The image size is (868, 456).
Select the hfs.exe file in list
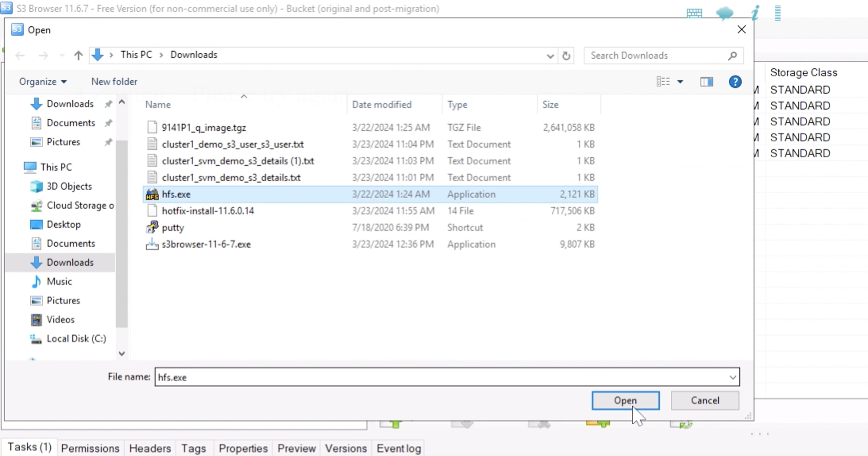pyautogui.click(x=176, y=194)
